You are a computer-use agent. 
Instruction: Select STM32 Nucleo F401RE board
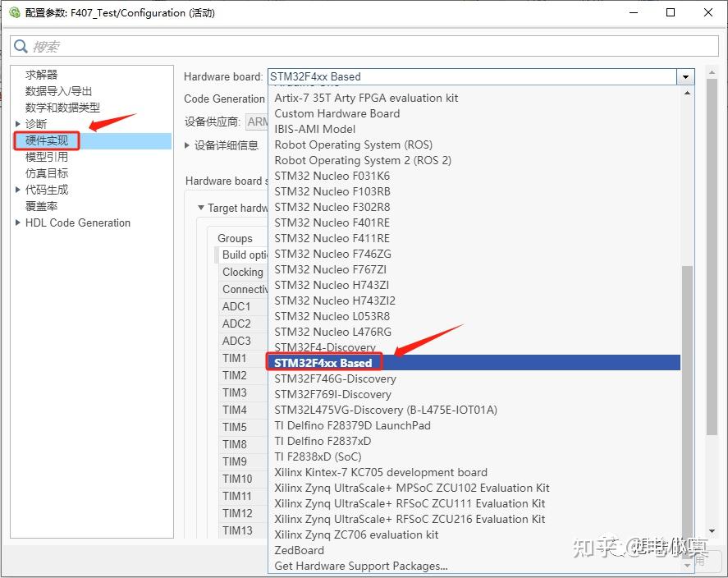(x=332, y=222)
